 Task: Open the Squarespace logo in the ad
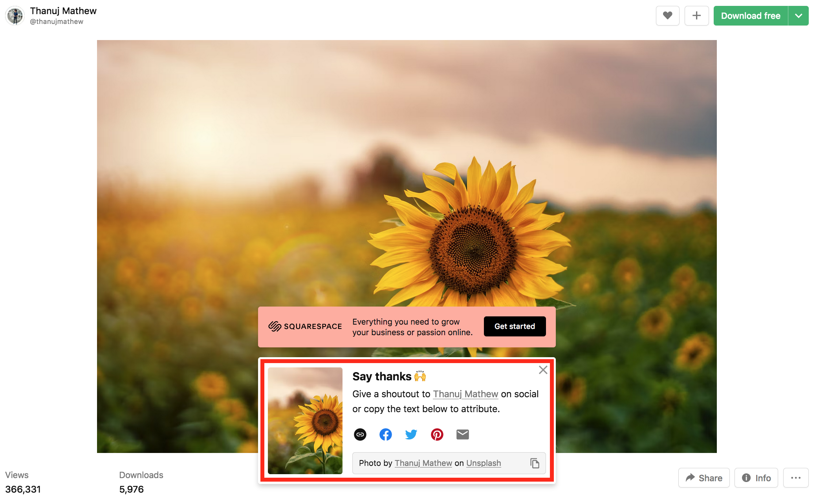(305, 326)
